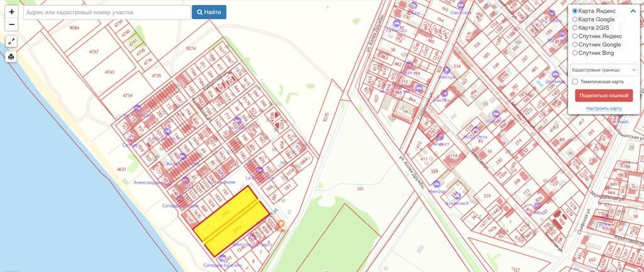
Task: Open the Настроить карту link
Action: pos(604,108)
